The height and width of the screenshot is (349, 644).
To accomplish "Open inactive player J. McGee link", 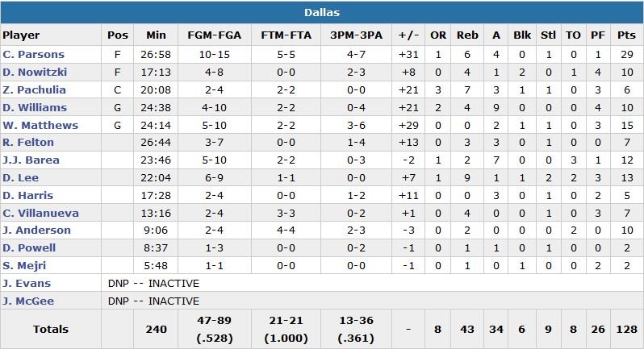I will [28, 301].
